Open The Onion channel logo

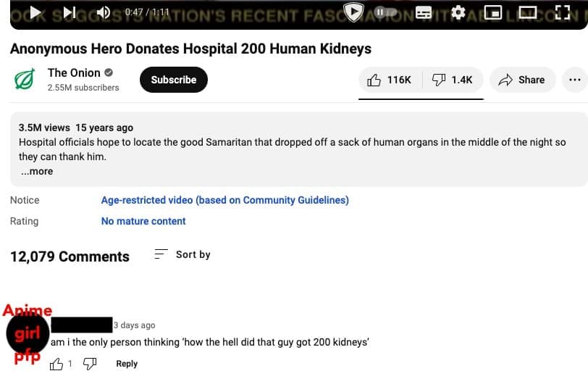[x=25, y=80]
